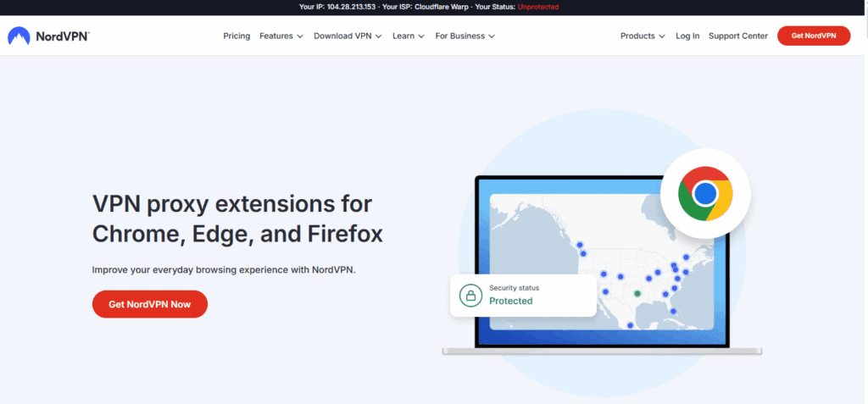Expand the Products dropdown

tap(643, 36)
